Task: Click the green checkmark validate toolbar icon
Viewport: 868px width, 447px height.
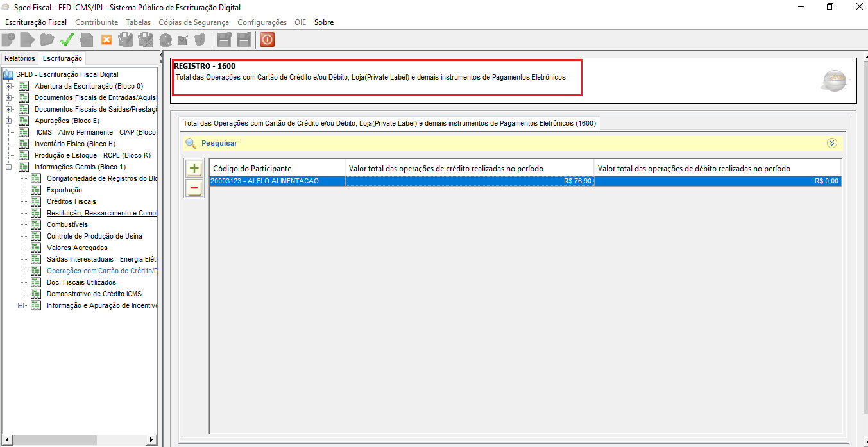Action: 67,40
